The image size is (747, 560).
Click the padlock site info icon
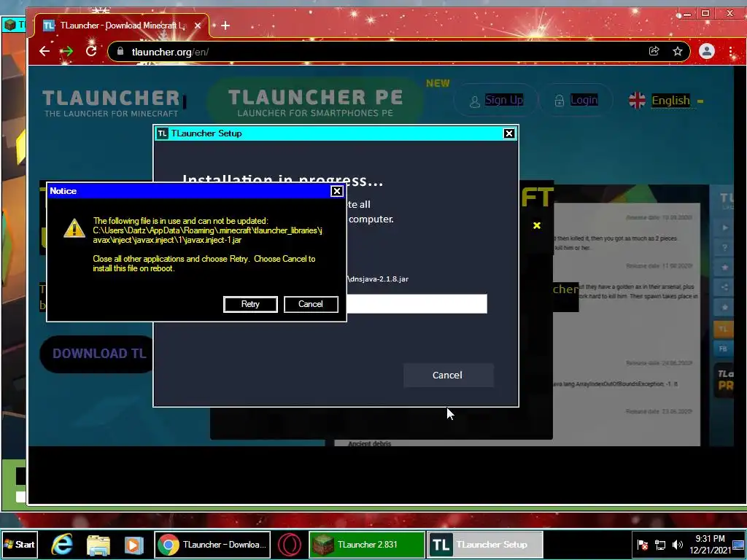click(120, 52)
